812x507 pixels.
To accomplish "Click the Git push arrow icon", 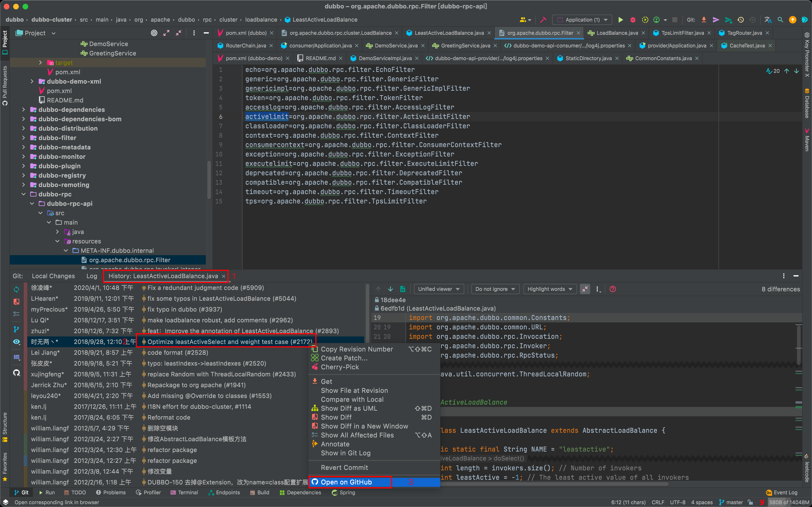I will coord(728,20).
